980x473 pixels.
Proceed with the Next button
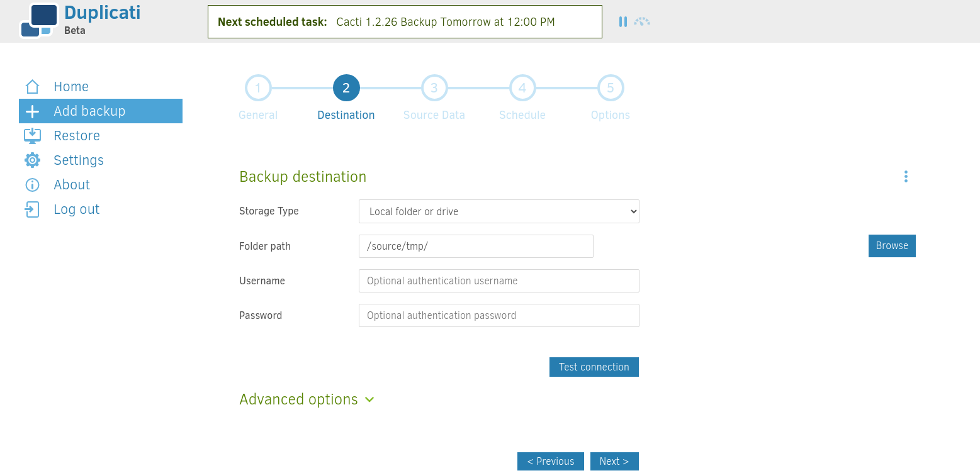click(614, 461)
